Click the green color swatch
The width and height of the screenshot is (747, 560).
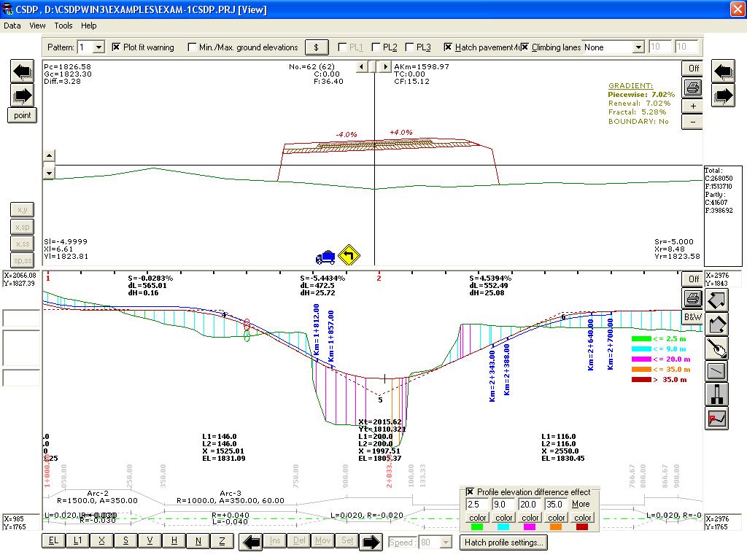[x=477, y=526]
